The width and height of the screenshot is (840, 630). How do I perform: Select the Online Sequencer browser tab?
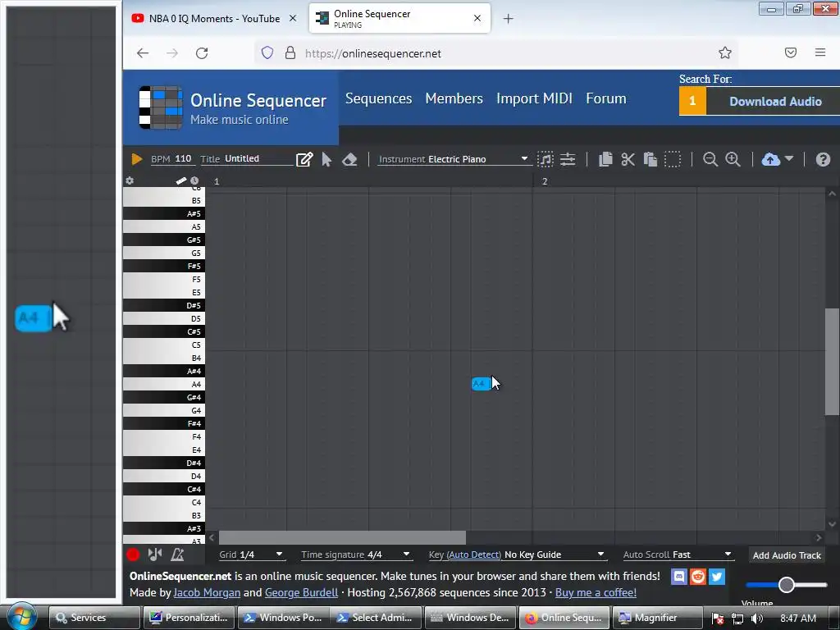pyautogui.click(x=399, y=18)
